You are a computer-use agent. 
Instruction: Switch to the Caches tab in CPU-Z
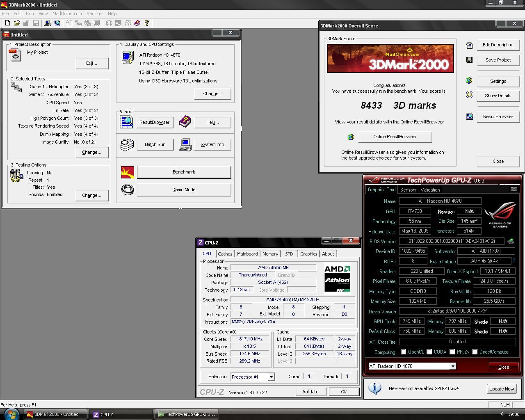coord(225,254)
